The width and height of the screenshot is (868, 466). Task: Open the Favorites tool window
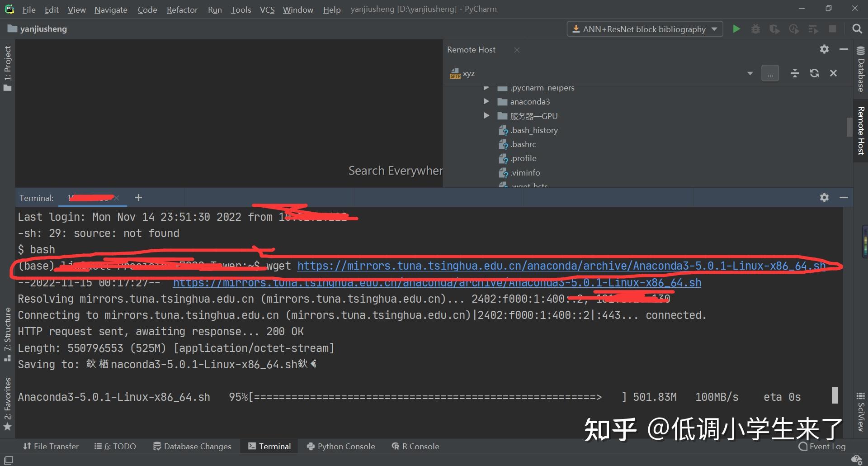click(x=7, y=404)
